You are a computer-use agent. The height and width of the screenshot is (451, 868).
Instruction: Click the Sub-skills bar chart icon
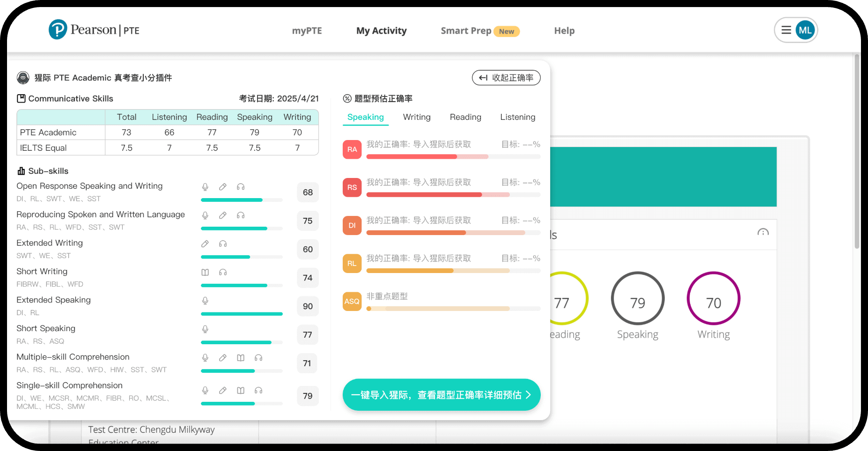click(x=21, y=171)
